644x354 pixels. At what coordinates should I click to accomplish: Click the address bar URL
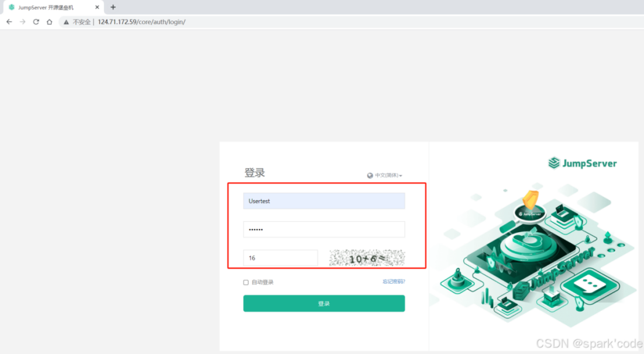tap(142, 22)
